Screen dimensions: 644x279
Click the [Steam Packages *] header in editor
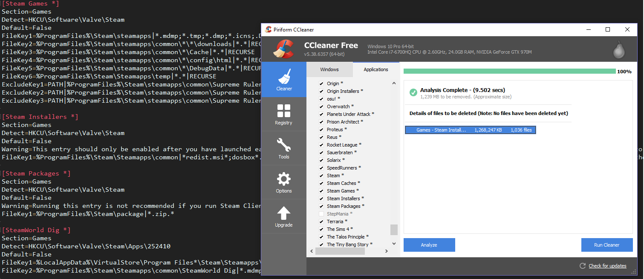coord(36,173)
